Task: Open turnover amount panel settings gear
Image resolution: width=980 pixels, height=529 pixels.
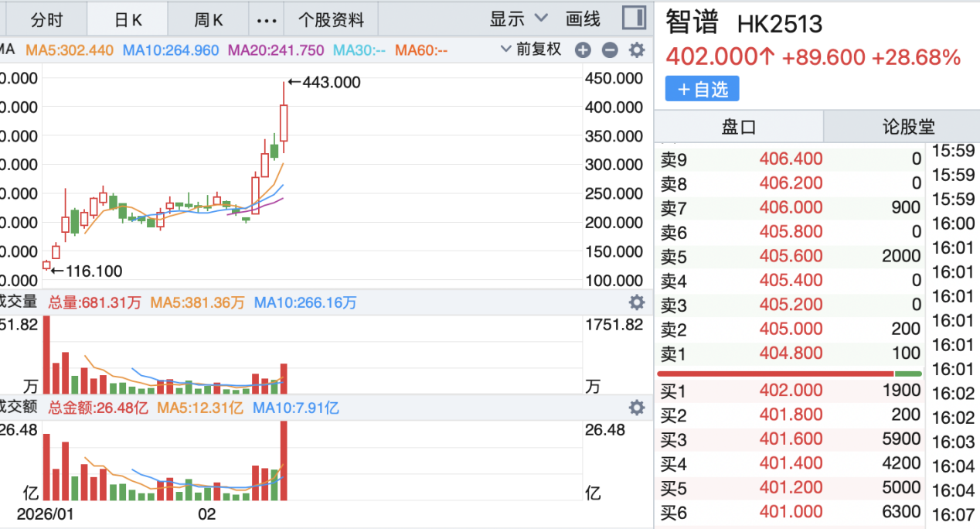Action: click(x=636, y=408)
